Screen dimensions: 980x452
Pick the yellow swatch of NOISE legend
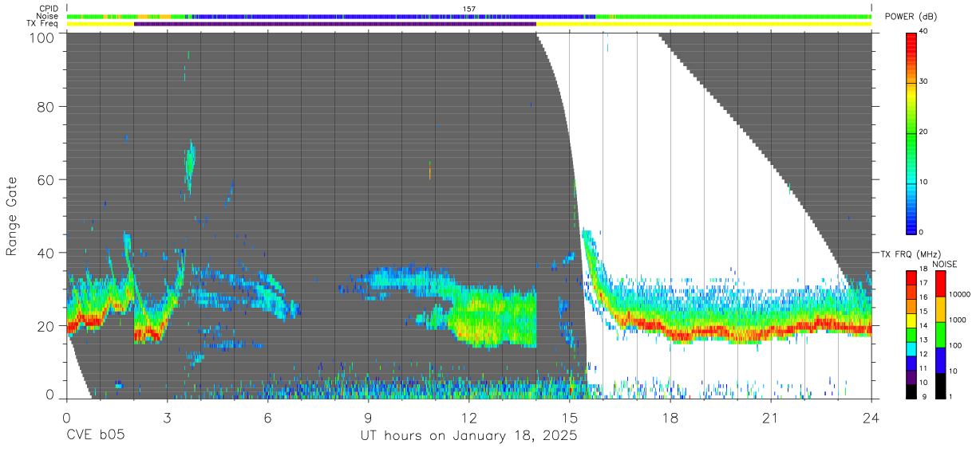(942, 309)
